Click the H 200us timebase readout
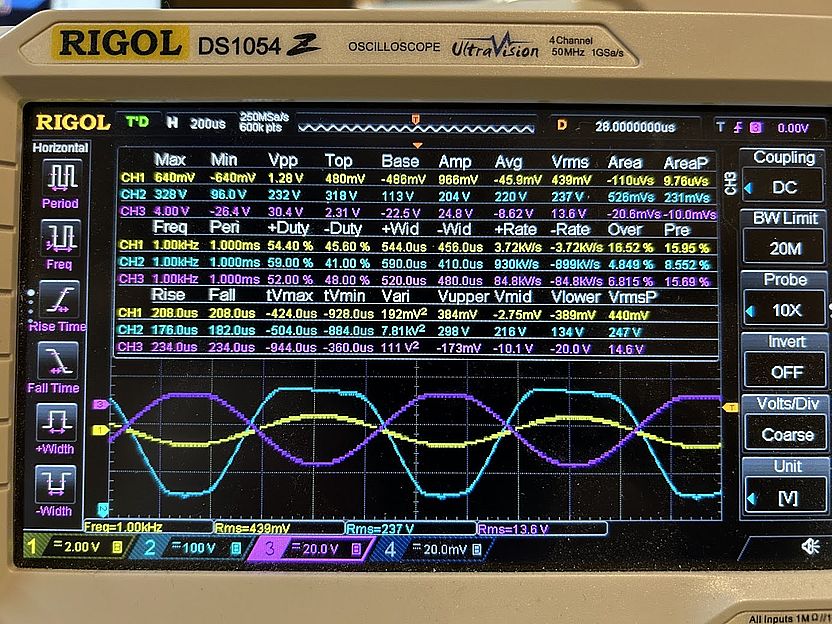Image resolution: width=832 pixels, height=624 pixels. [x=196, y=124]
